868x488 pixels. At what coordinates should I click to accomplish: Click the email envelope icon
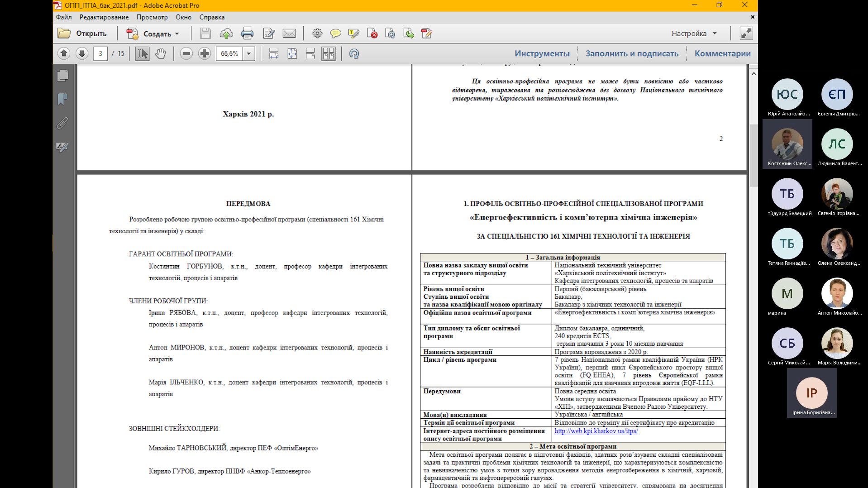[289, 33]
